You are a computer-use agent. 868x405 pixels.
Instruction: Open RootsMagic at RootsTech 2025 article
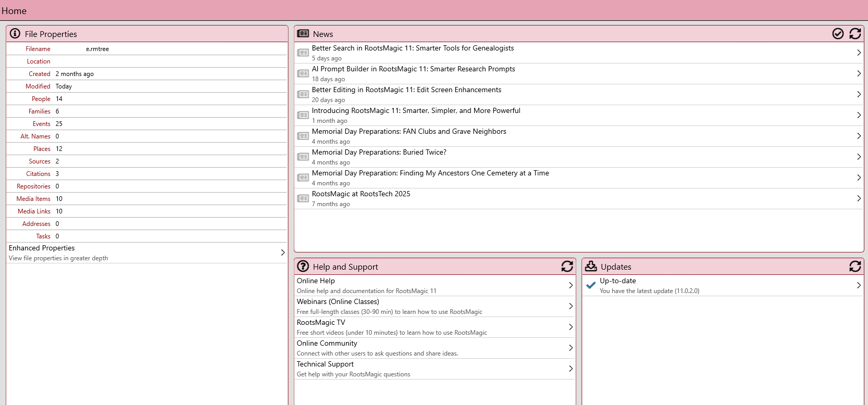(579, 198)
